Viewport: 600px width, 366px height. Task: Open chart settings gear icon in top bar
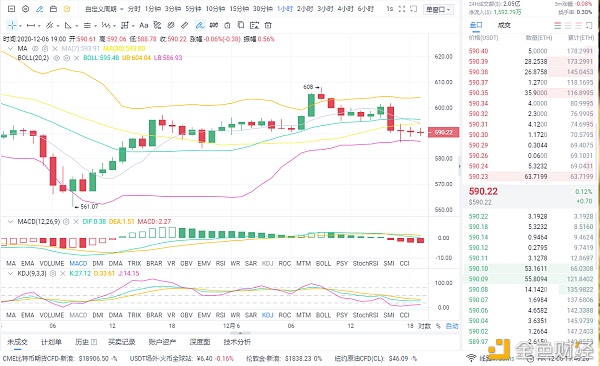25,9
